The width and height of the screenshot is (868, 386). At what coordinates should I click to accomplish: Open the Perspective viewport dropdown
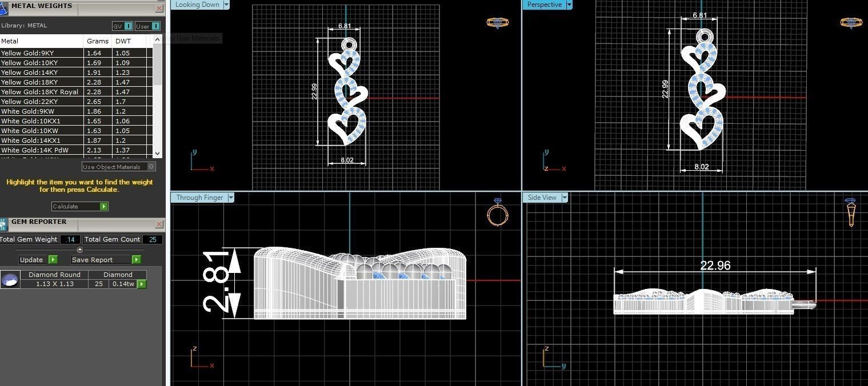pos(568,5)
